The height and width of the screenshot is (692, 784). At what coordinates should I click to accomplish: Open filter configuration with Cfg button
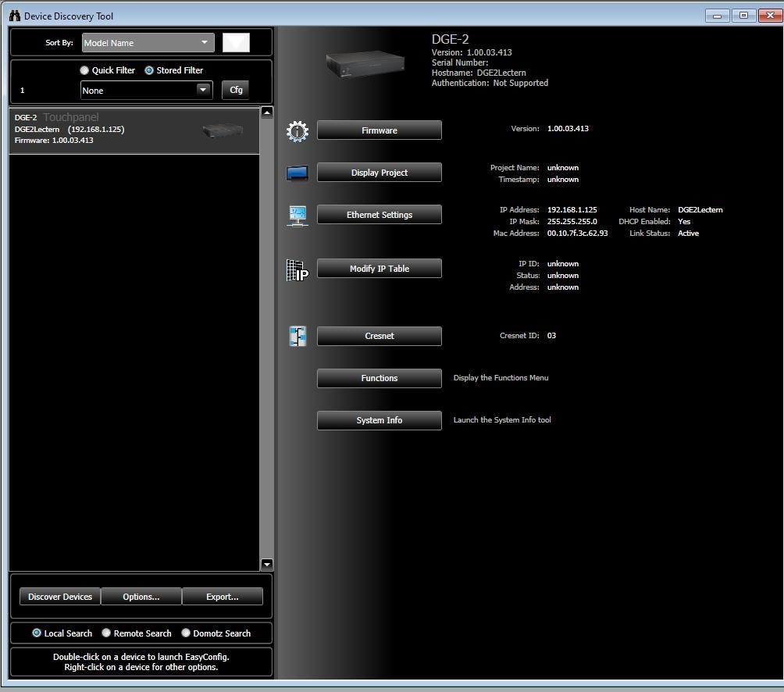236,90
